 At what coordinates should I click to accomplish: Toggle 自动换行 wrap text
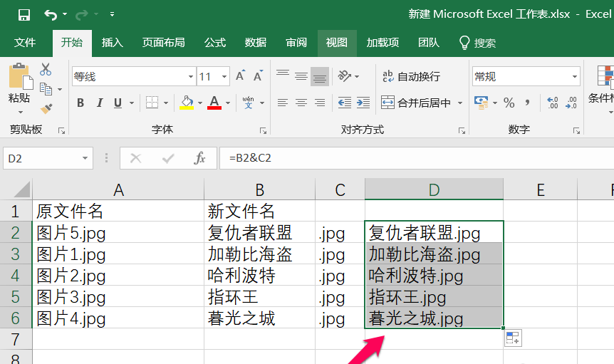point(411,76)
